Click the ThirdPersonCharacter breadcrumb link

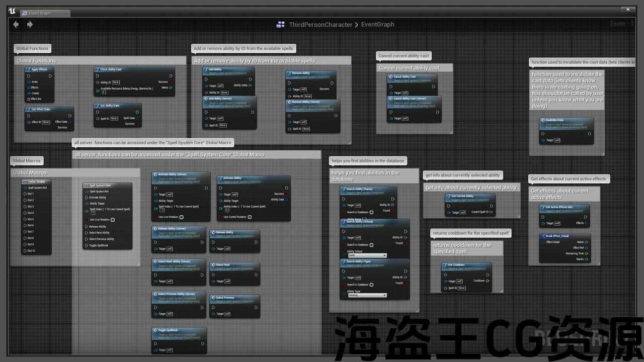[320, 24]
